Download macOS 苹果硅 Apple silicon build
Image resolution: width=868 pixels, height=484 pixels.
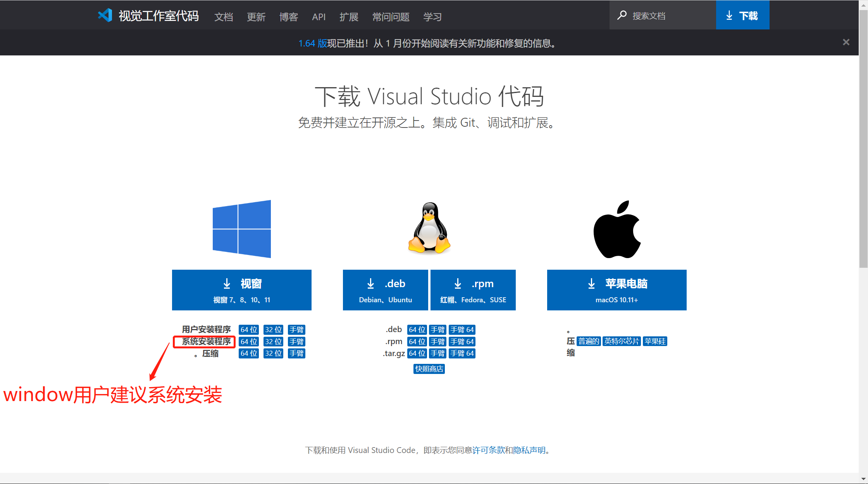tap(655, 341)
